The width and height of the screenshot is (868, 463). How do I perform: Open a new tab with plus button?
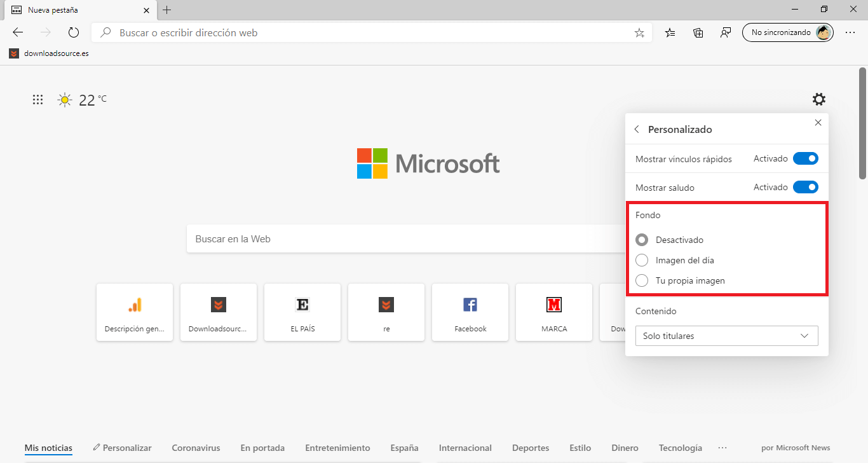point(167,10)
